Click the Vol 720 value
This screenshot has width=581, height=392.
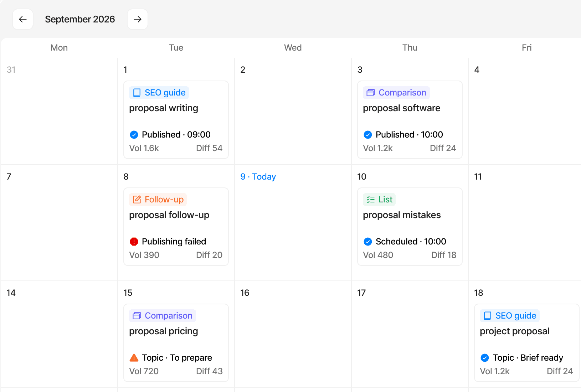(144, 371)
